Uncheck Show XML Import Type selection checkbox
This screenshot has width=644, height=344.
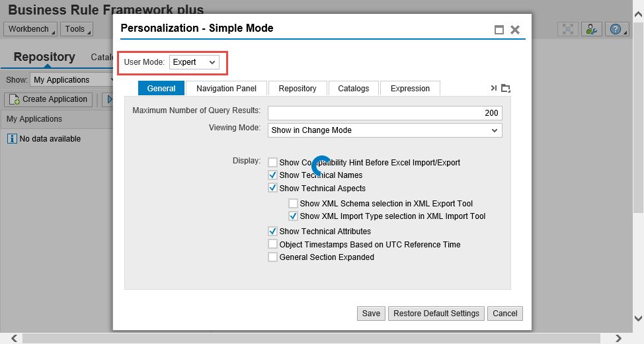click(293, 216)
